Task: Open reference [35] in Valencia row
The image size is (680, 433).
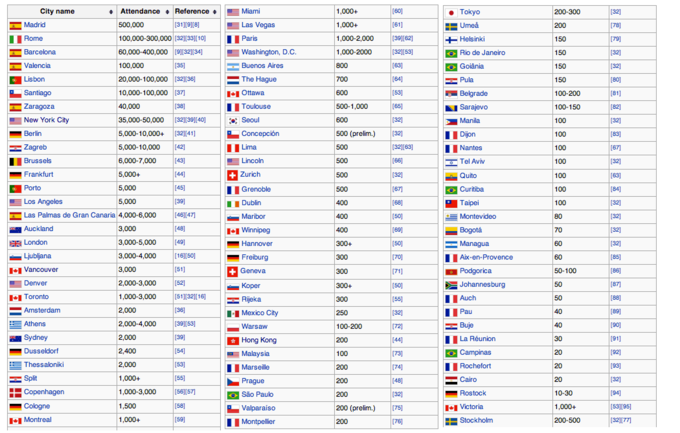Action: pyautogui.click(x=180, y=66)
